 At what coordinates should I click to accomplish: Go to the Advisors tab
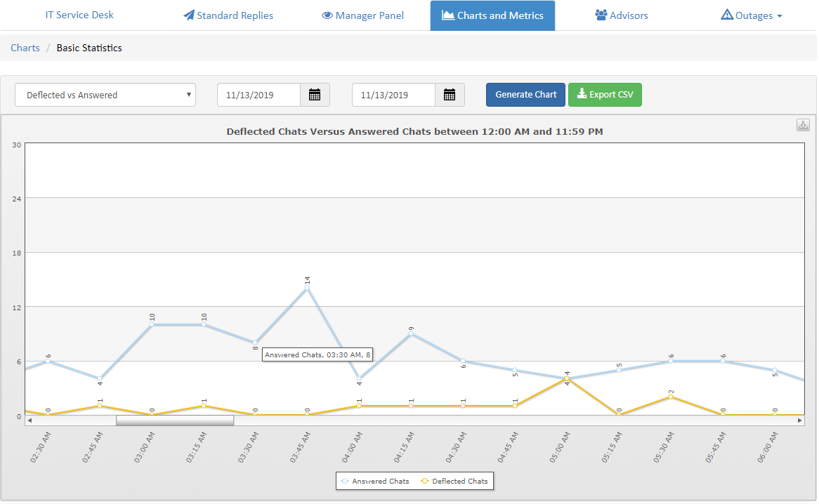[x=622, y=15]
